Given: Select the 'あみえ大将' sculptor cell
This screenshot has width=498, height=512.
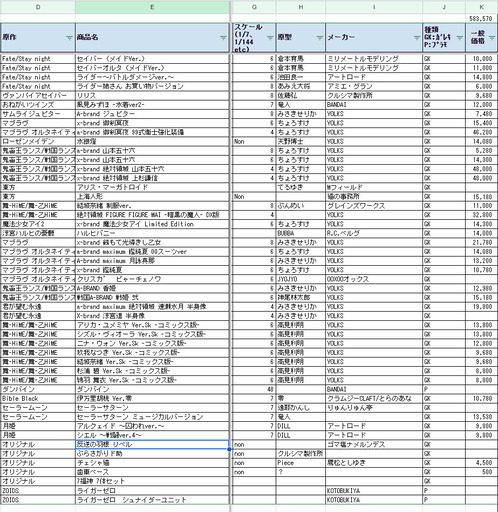Looking at the screenshot, I should pyautogui.click(x=301, y=86).
